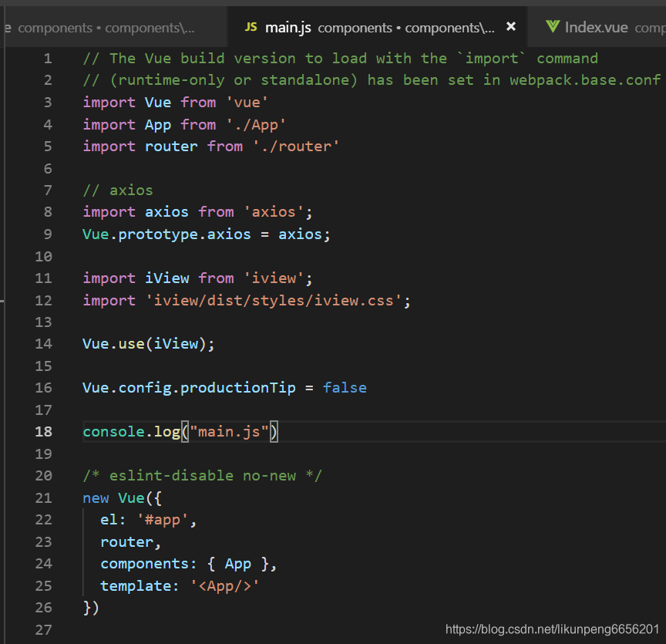Click the "main.js" string literal
Screen dimensions: 666x644
(230, 432)
